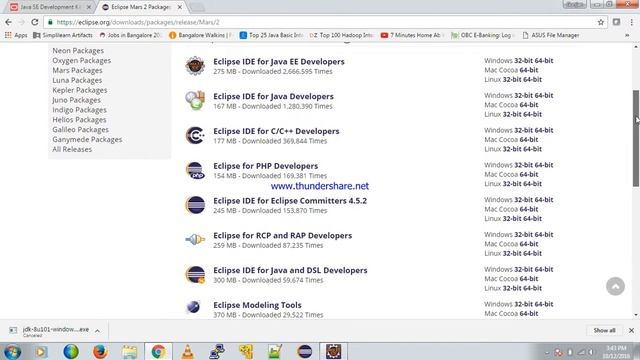Open Eclipse Modeling Tools title link
Viewport: 640px width, 360px height.
click(257, 305)
